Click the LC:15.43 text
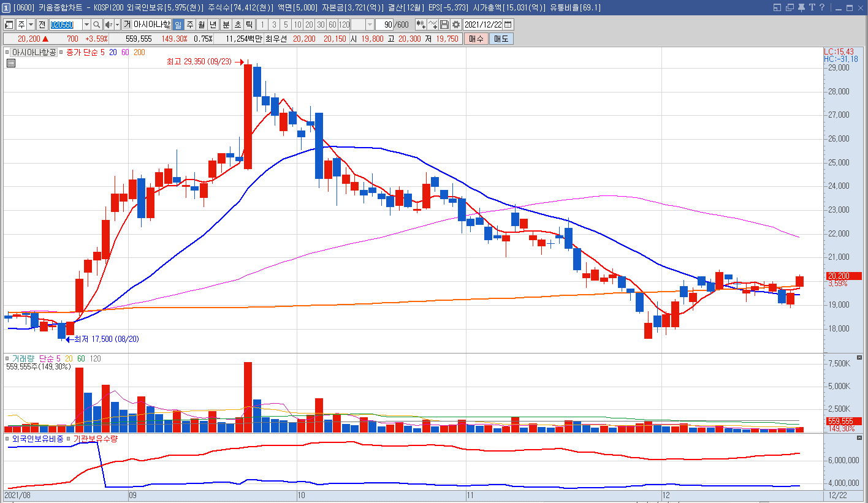 (x=839, y=51)
